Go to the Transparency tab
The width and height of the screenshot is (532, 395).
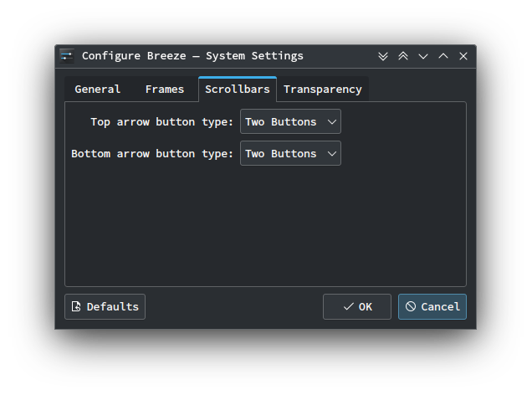[322, 89]
